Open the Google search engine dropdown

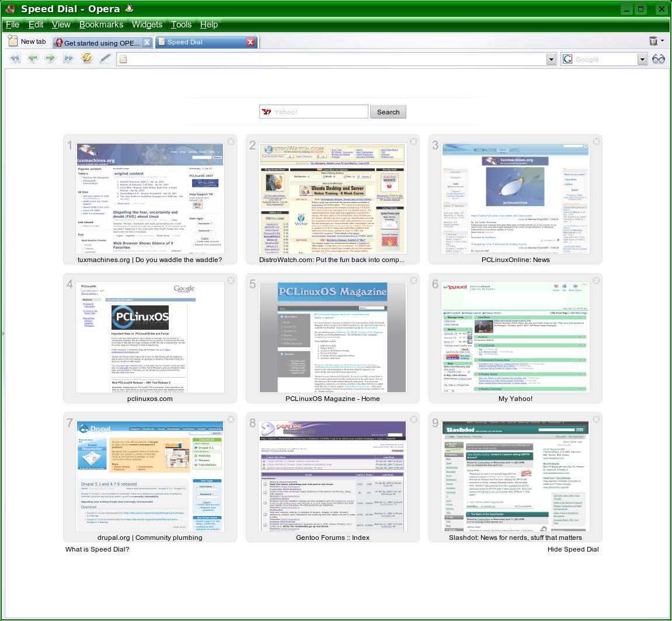click(642, 59)
